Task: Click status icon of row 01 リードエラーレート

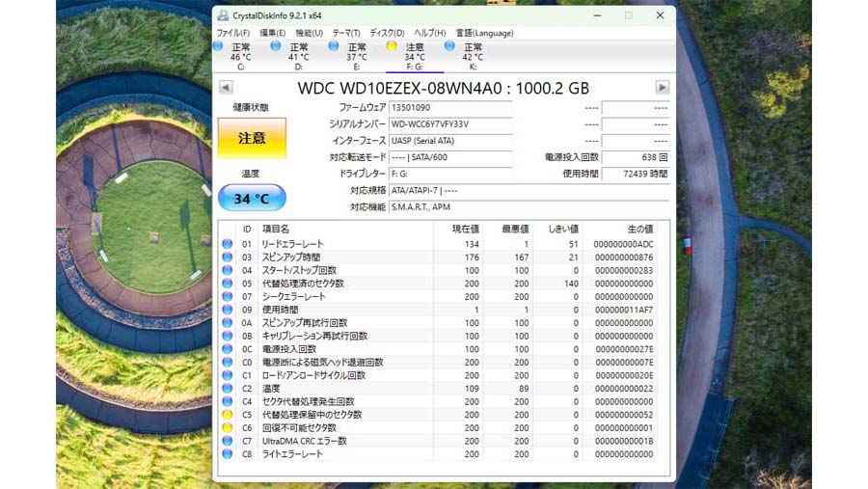Action: pyautogui.click(x=227, y=244)
